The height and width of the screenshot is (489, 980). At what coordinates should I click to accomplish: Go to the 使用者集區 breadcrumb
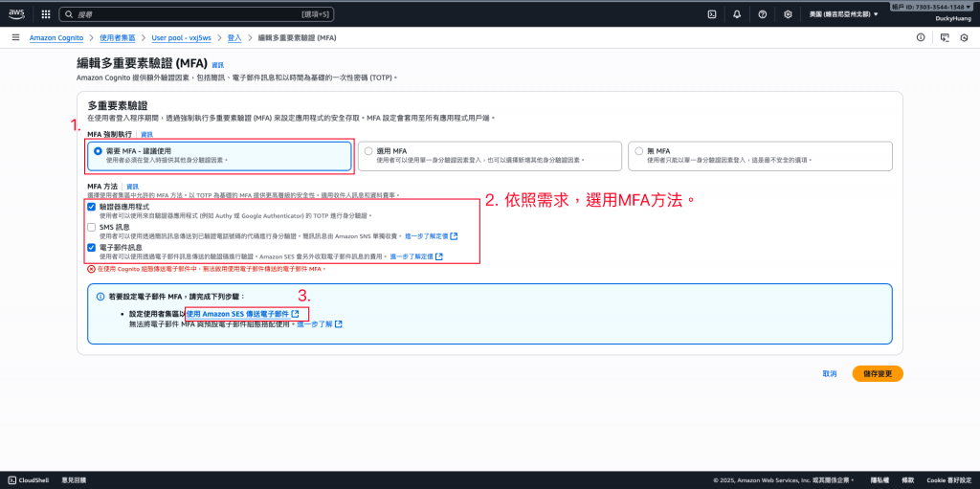tap(118, 37)
